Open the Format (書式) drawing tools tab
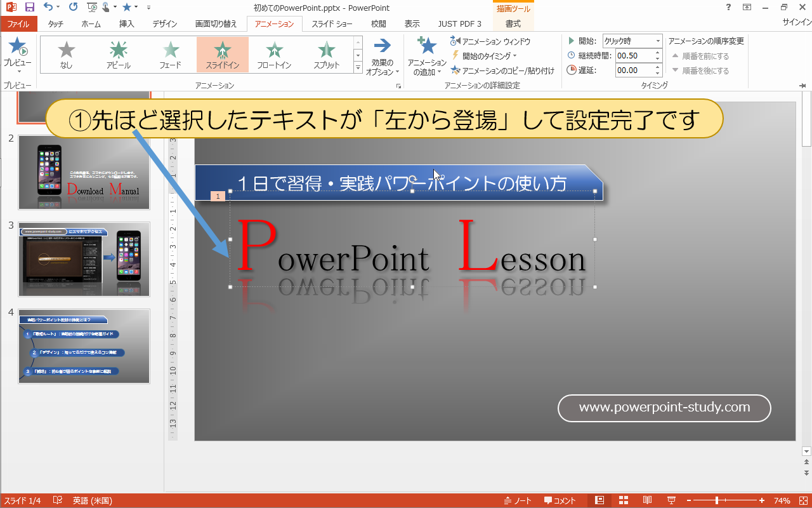This screenshot has width=812, height=508. tap(513, 24)
